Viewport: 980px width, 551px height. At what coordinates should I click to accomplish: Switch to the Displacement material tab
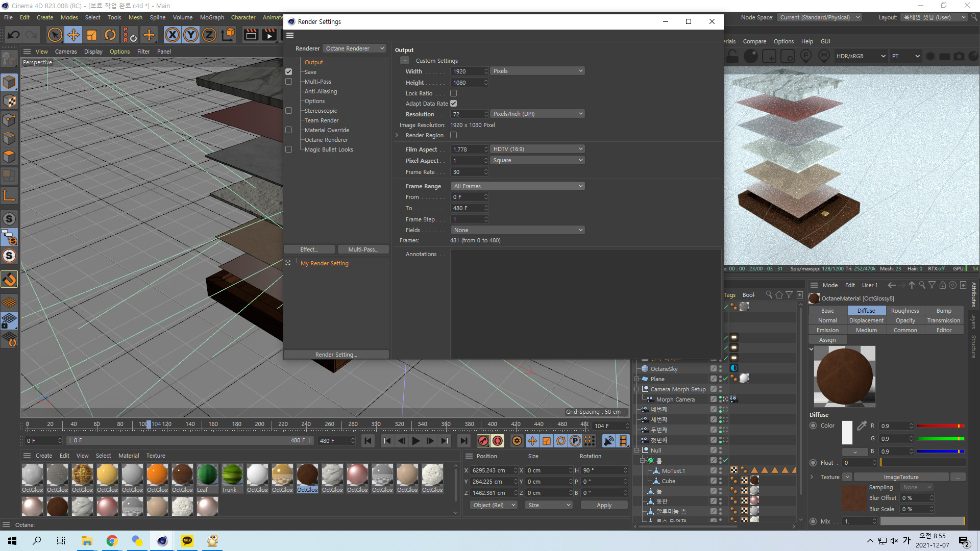tap(866, 320)
